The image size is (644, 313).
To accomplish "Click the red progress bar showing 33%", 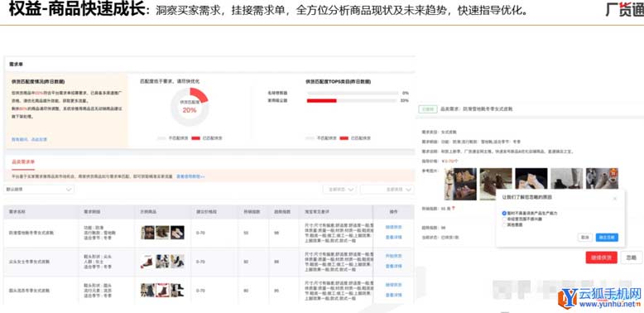I will pyautogui.click(x=322, y=101).
